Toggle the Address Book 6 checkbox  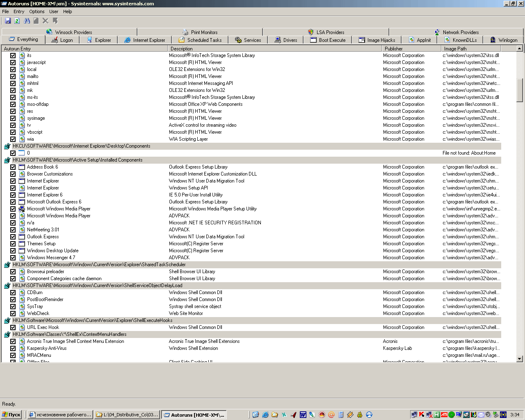[13, 167]
